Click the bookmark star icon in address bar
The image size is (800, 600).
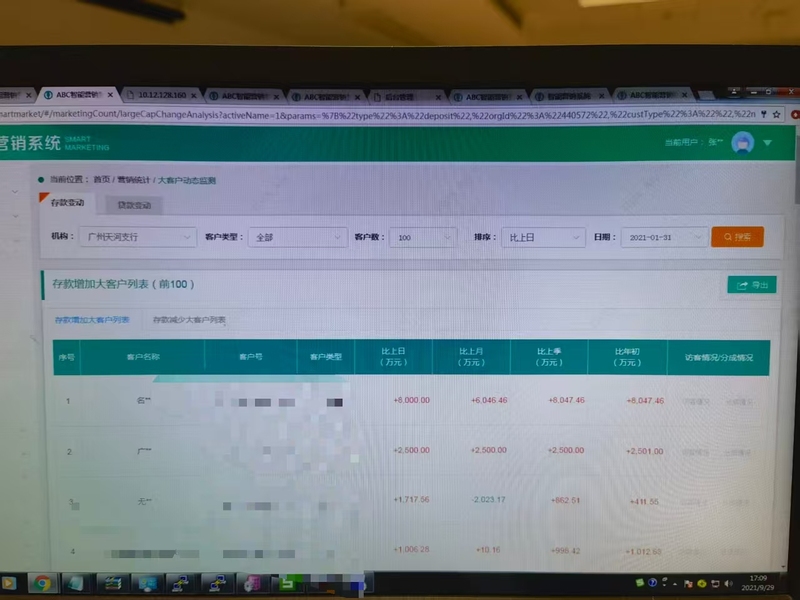coord(777,114)
